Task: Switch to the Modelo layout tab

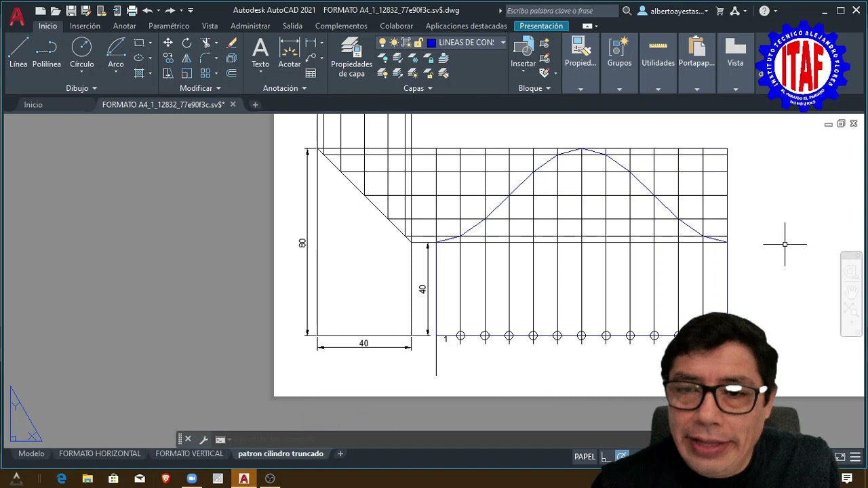Action: pyautogui.click(x=31, y=454)
